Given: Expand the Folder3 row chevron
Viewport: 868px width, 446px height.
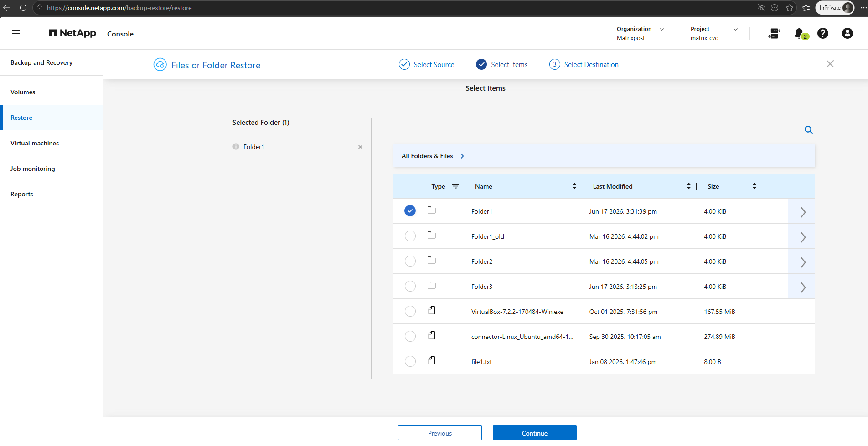Looking at the screenshot, I should pos(803,287).
